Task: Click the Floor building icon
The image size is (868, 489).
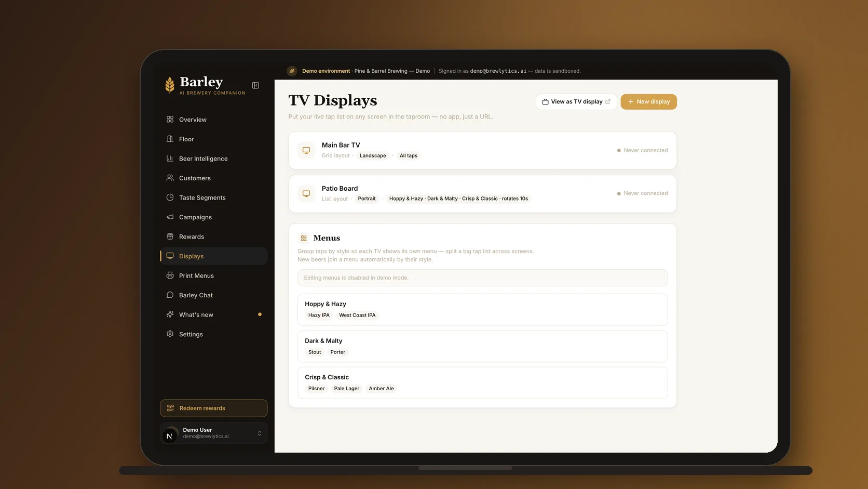Action: (x=170, y=139)
